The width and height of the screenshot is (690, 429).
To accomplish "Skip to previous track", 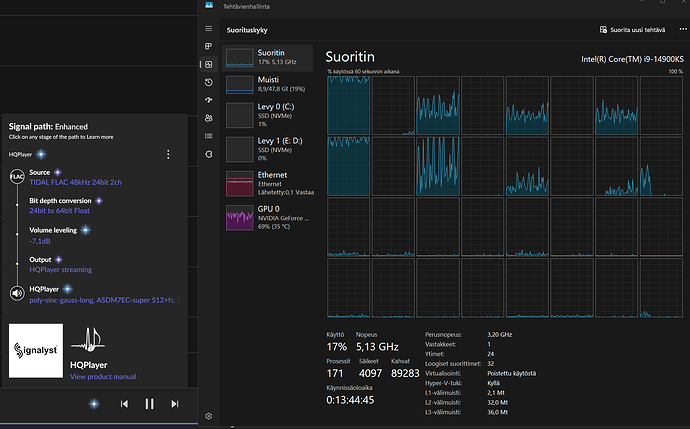I will (x=124, y=404).
